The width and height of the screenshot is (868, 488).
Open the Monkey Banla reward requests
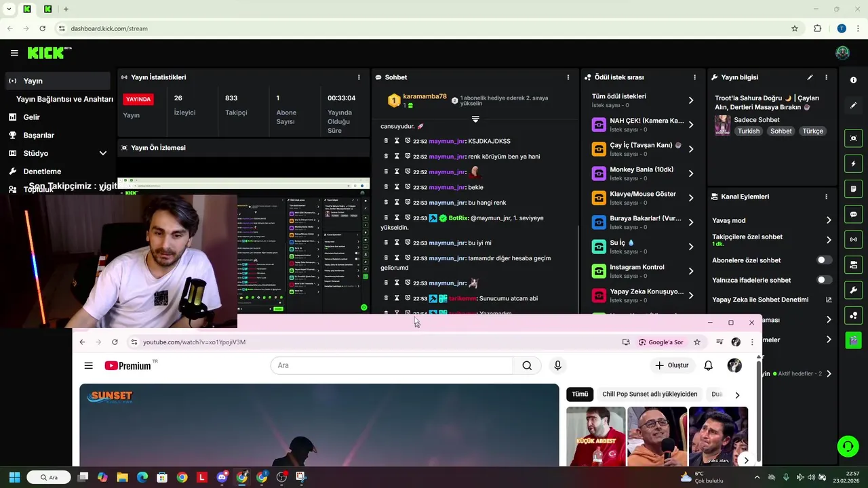click(x=643, y=174)
